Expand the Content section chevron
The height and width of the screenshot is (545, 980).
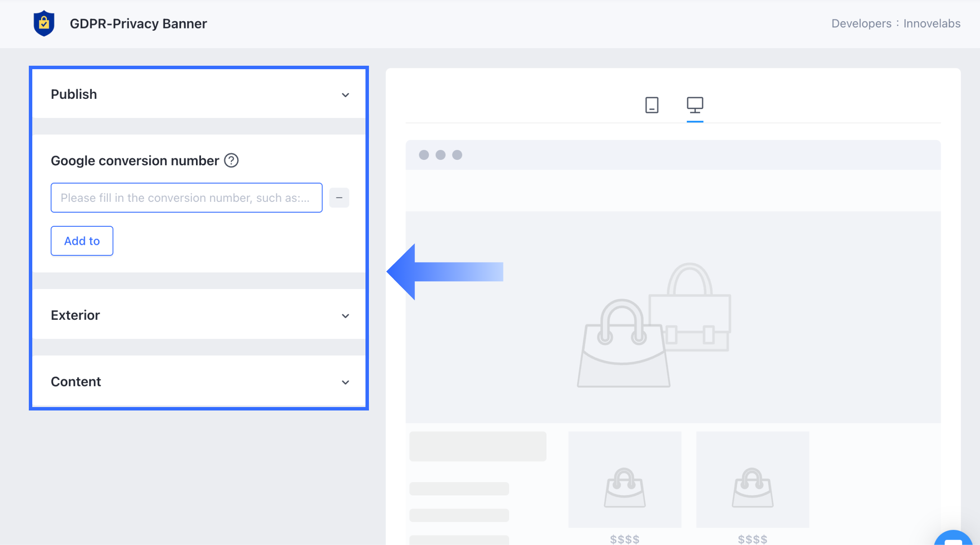point(345,382)
